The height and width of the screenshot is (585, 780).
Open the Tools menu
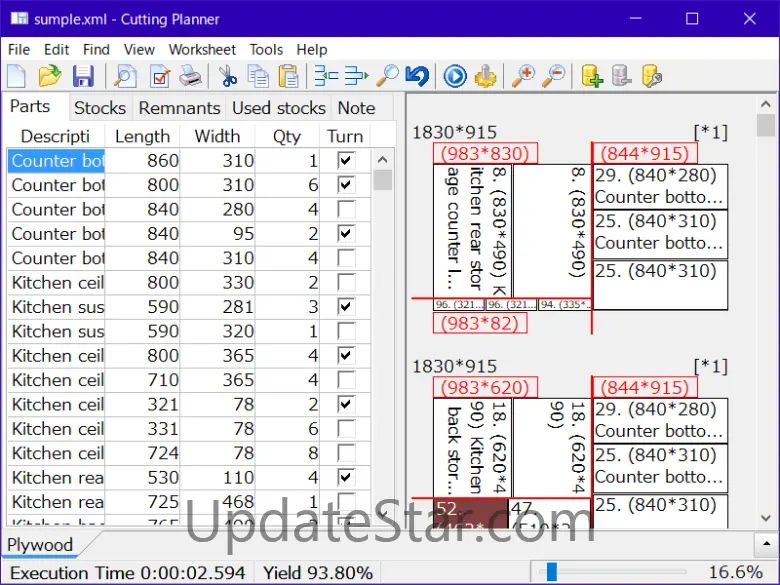click(x=266, y=49)
